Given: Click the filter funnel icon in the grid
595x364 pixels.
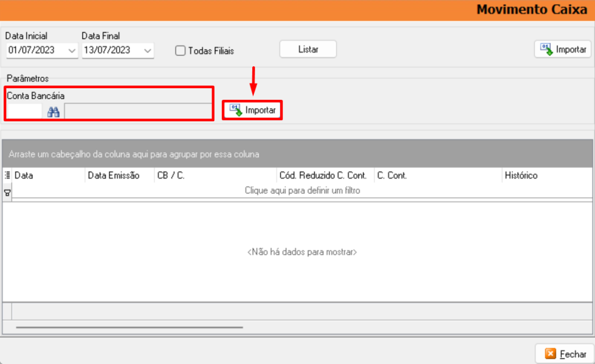Looking at the screenshot, I should coord(7,193).
